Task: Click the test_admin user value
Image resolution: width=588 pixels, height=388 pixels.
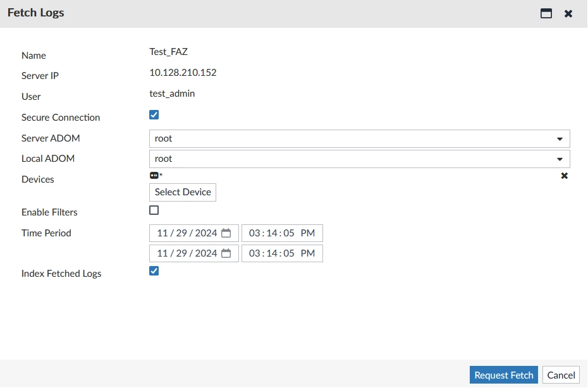Action: [x=172, y=94]
